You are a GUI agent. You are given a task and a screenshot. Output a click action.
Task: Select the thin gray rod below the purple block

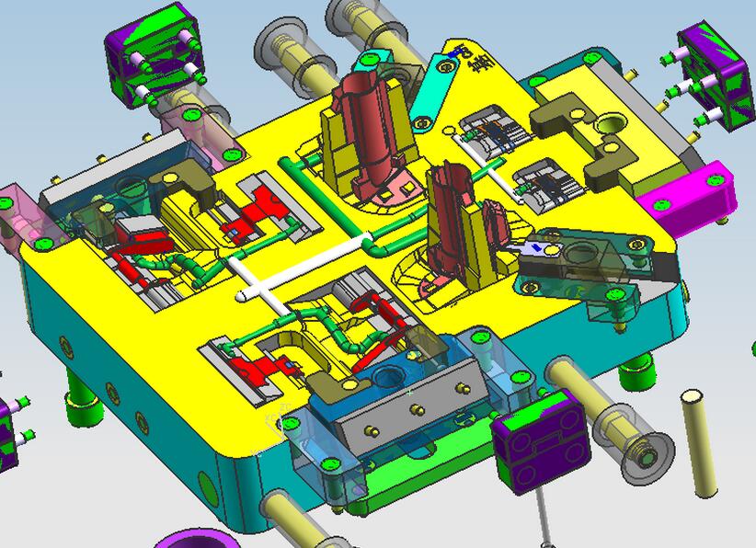(x=544, y=517)
